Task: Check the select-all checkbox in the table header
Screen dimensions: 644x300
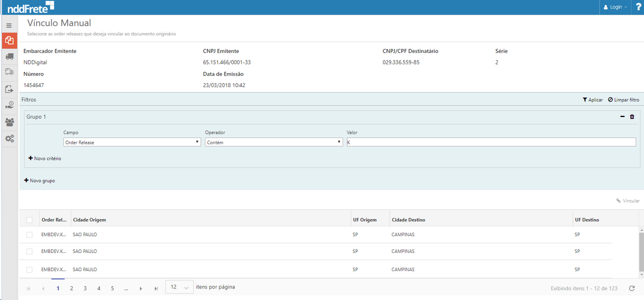Action: 29,220
